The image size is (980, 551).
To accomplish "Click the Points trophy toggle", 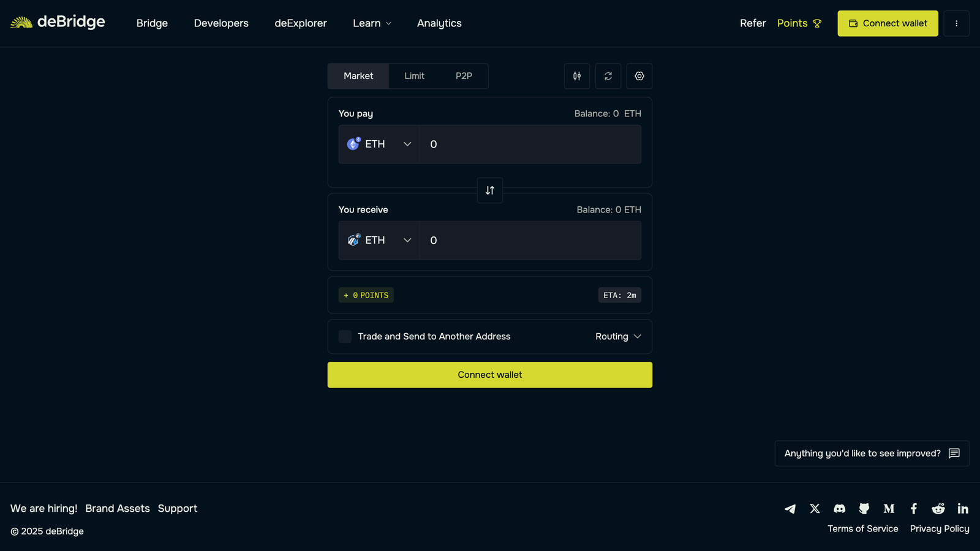I will 817,23.
